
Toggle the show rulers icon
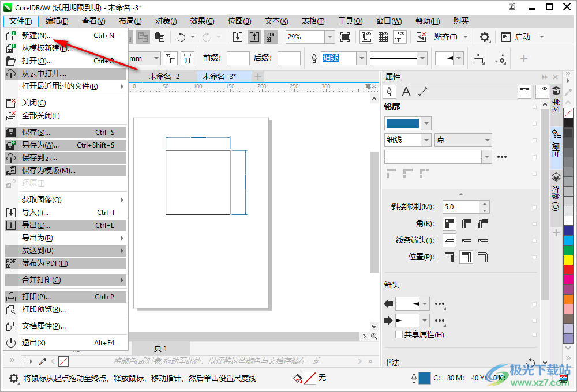point(366,37)
